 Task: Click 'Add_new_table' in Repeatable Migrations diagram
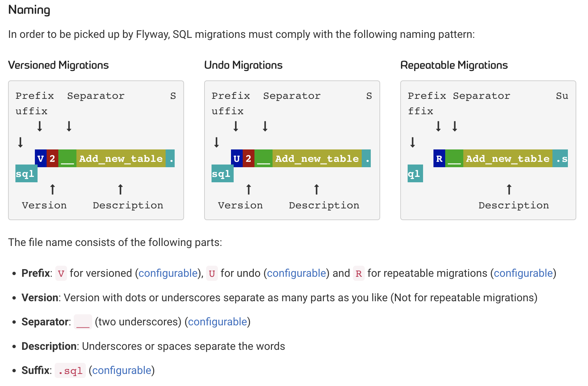tap(508, 158)
